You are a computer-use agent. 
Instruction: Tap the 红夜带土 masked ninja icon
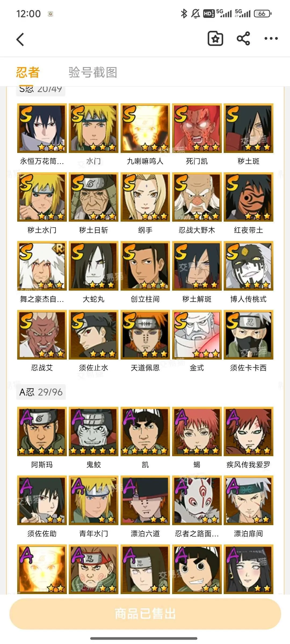coord(248,197)
